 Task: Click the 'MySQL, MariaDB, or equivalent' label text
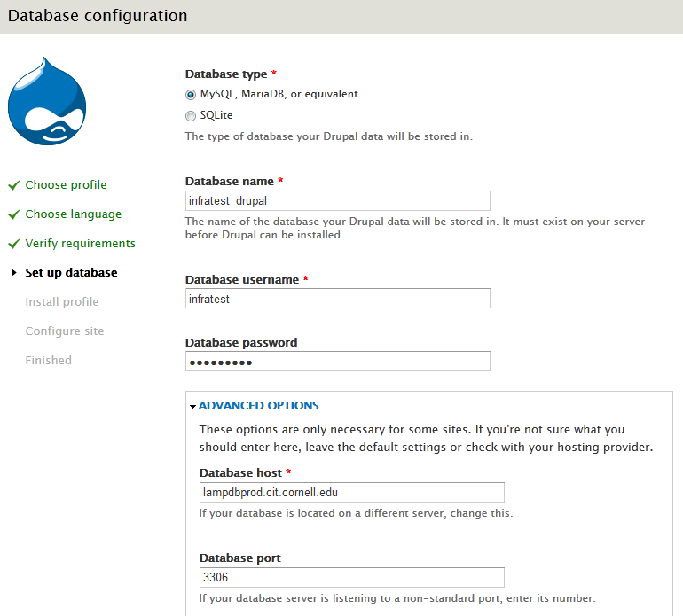tap(279, 94)
